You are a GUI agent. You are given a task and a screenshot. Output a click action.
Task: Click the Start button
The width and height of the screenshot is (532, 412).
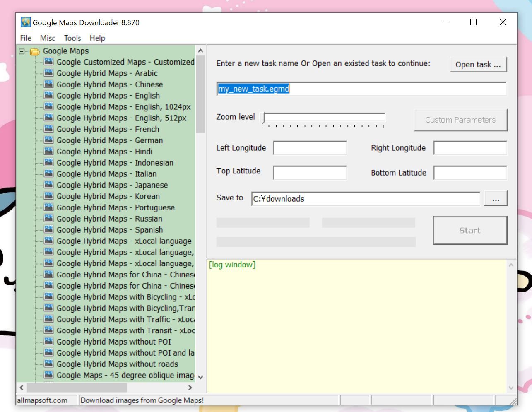[470, 230]
